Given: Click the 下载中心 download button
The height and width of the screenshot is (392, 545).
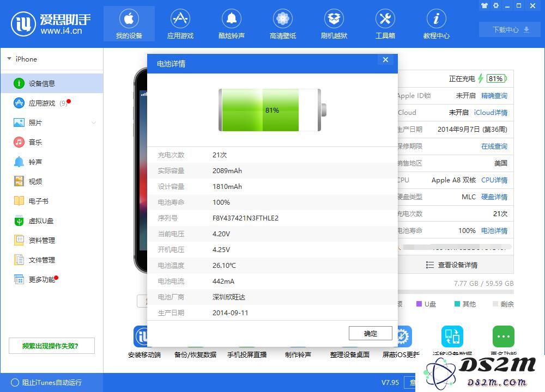Looking at the screenshot, I should [x=510, y=29].
